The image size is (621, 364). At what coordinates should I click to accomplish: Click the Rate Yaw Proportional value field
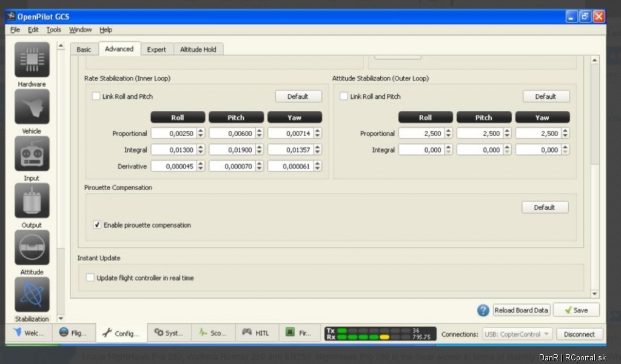295,133
